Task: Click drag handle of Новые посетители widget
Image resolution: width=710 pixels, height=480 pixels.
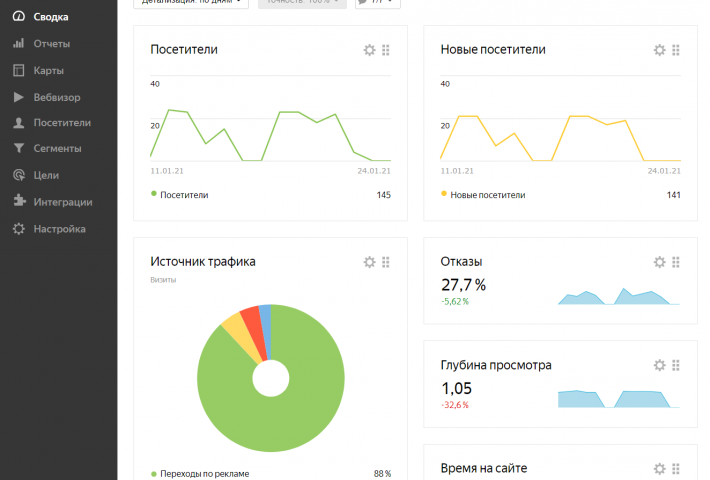Action: click(x=676, y=50)
